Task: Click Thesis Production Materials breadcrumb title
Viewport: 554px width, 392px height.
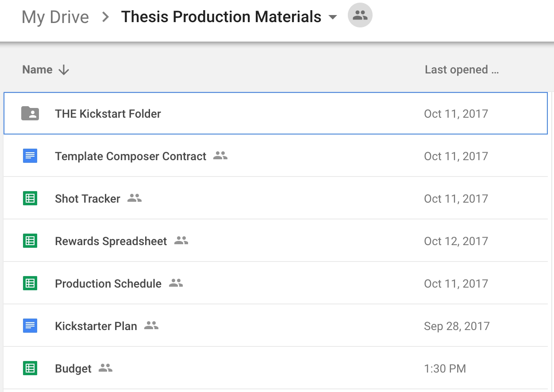Action: (221, 17)
